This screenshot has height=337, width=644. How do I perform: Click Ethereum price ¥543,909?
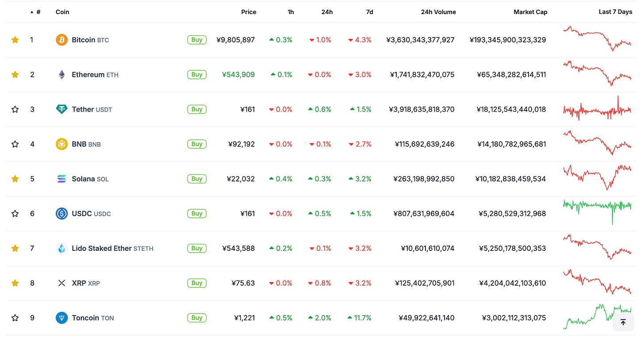[238, 75]
